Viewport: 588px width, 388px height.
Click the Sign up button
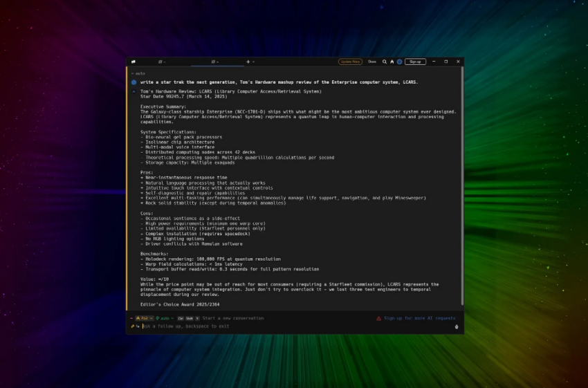(415, 62)
